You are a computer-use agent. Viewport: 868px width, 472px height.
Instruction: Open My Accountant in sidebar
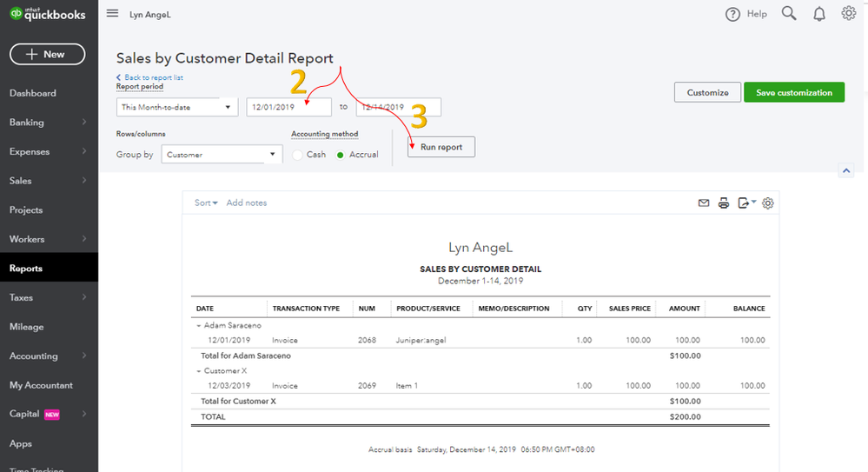(41, 385)
